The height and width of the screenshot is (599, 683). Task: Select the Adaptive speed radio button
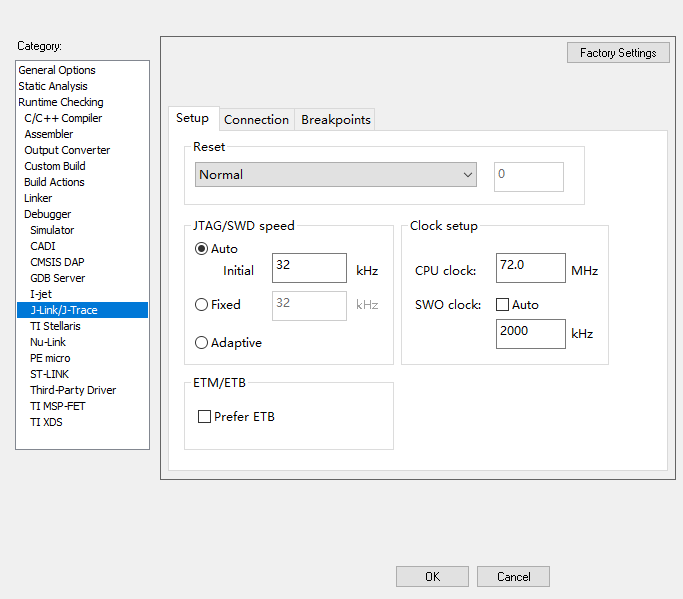pyautogui.click(x=202, y=343)
